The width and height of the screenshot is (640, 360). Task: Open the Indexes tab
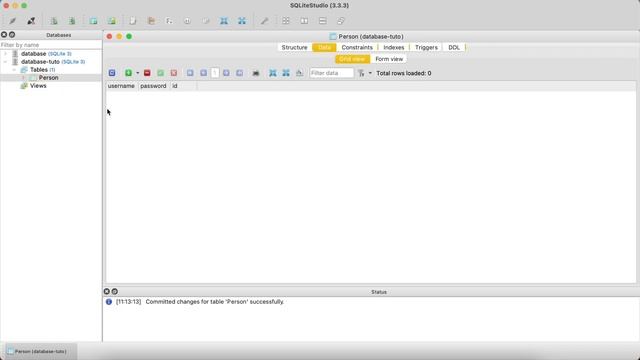pyautogui.click(x=394, y=47)
